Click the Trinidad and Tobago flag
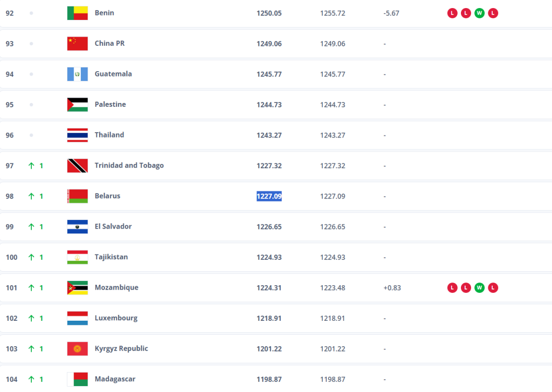The image size is (552, 392). pos(77,166)
